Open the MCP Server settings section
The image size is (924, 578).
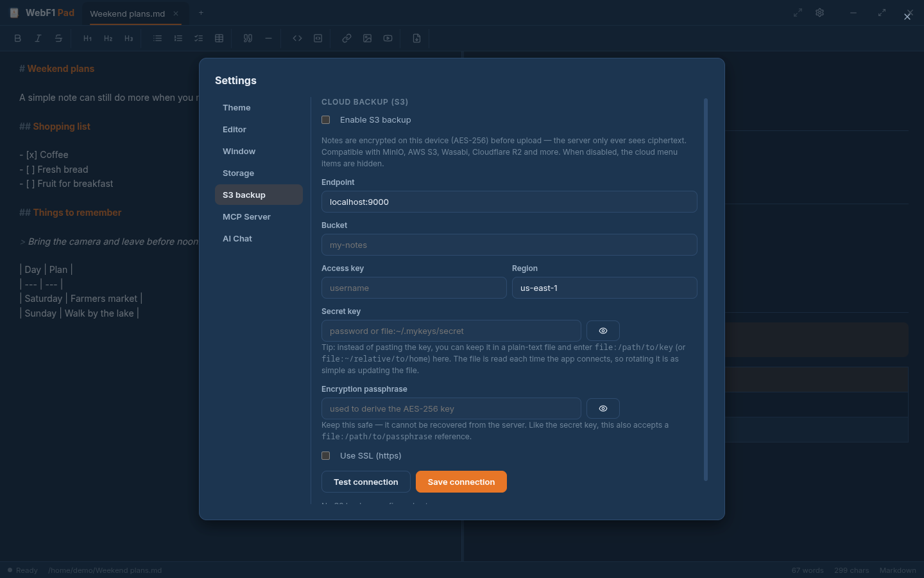pyautogui.click(x=259, y=217)
